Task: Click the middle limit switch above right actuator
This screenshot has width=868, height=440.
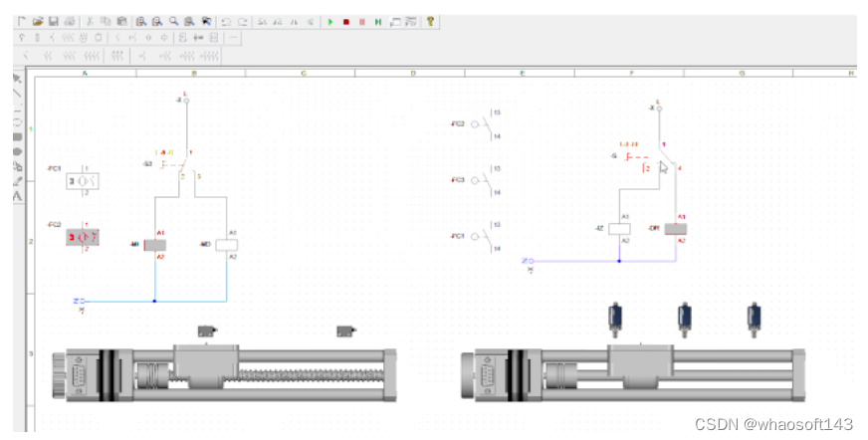Action: pos(684,320)
